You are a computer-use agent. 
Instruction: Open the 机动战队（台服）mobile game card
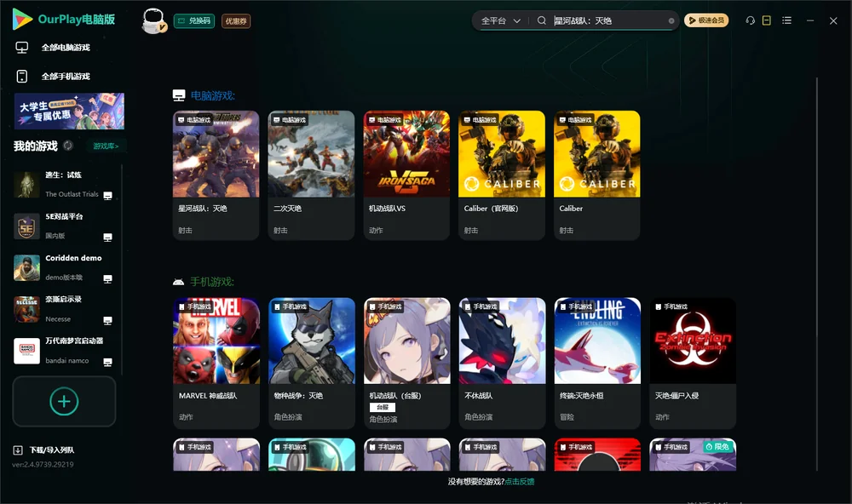click(x=407, y=364)
